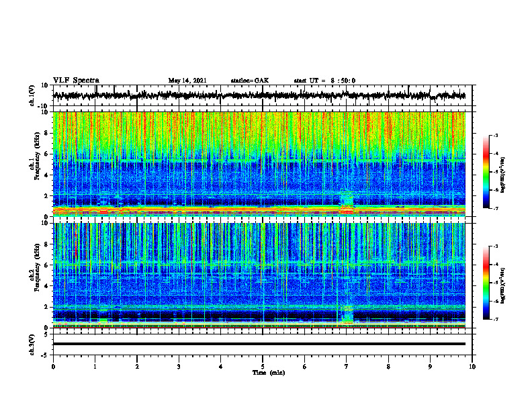The width and height of the screenshot is (532, 411).
Task: Click the lower color scale's vertical unit label
Action: [503, 286]
